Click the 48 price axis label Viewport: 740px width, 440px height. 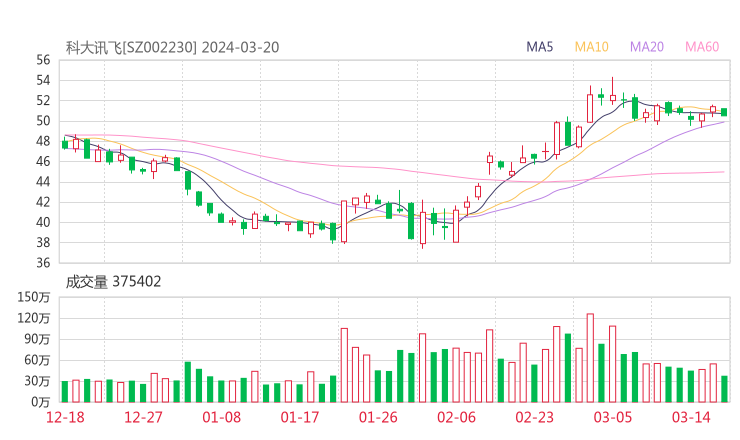(43, 141)
